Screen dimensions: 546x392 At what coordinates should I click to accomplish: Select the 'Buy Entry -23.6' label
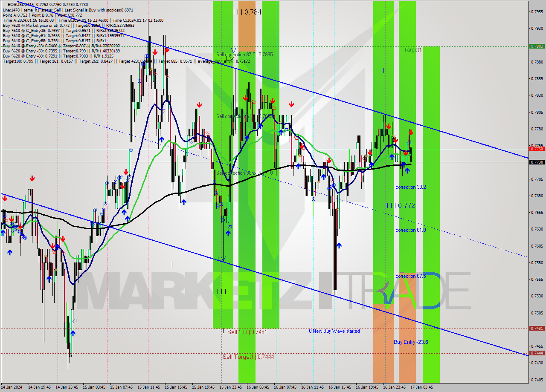point(411,342)
